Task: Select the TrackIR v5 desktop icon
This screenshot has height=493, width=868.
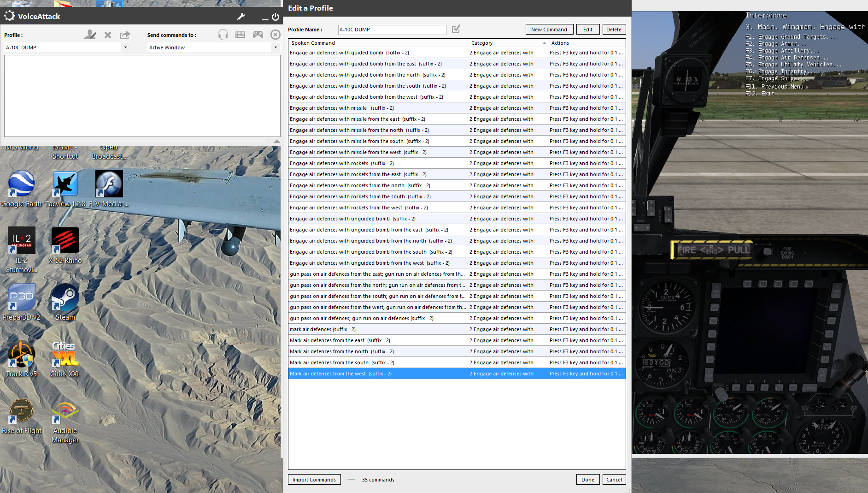Action: 21,359
